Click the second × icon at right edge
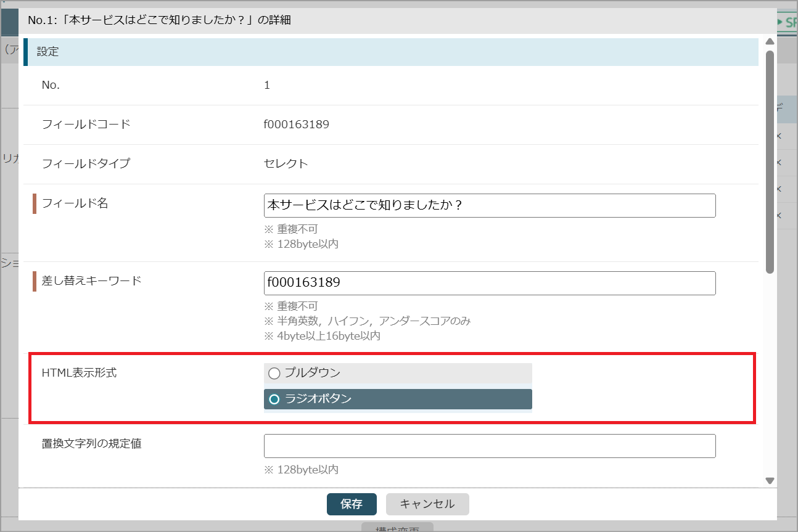The width and height of the screenshot is (798, 532). [x=779, y=163]
